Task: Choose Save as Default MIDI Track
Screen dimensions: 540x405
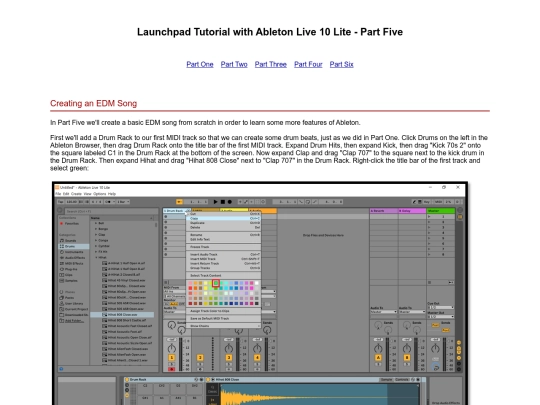Action: (x=224, y=319)
